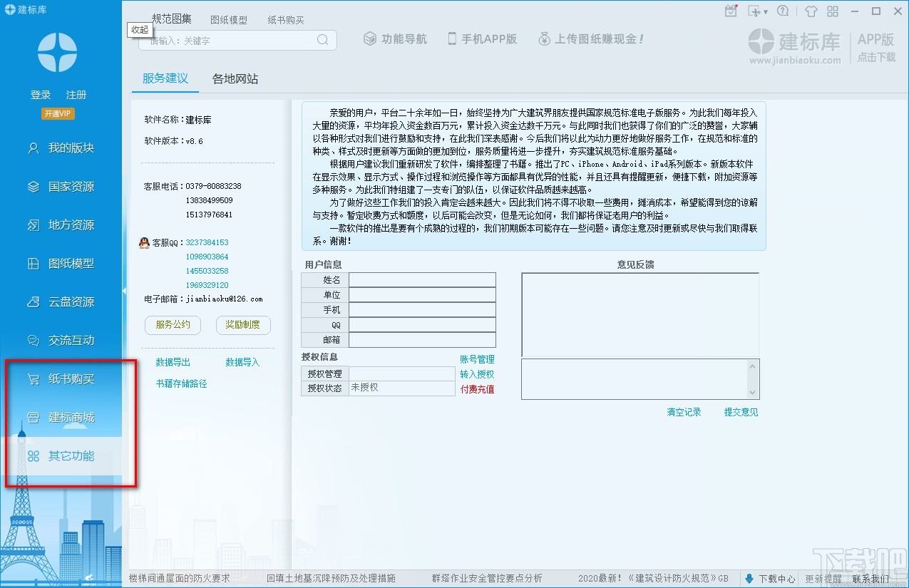This screenshot has width=909, height=588.
Task: Open 功能导航 from the top bar
Action: point(395,39)
